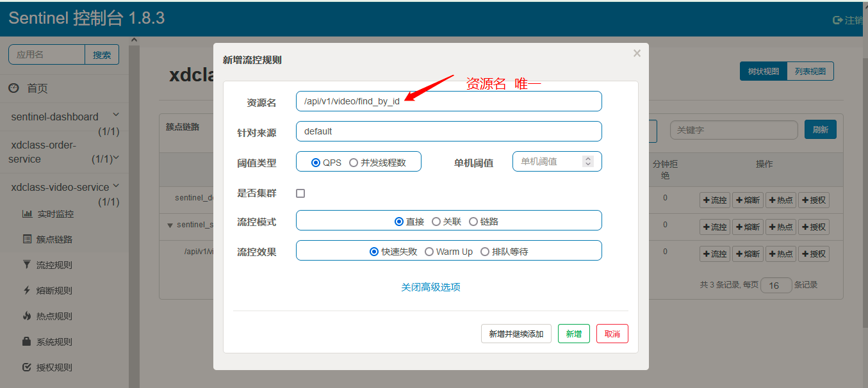This screenshot has width=868, height=388.
Task: Click 新增并继续添加 button
Action: point(516,334)
